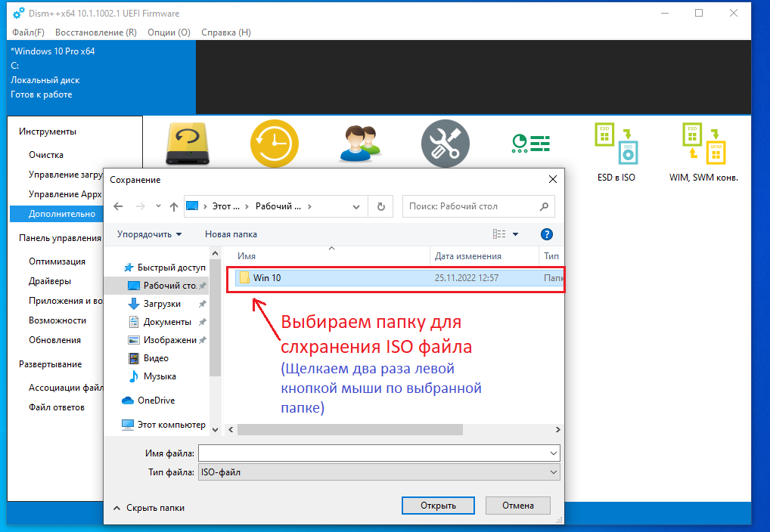
Task: Open the yellow drive backup tool icon
Action: click(188, 144)
